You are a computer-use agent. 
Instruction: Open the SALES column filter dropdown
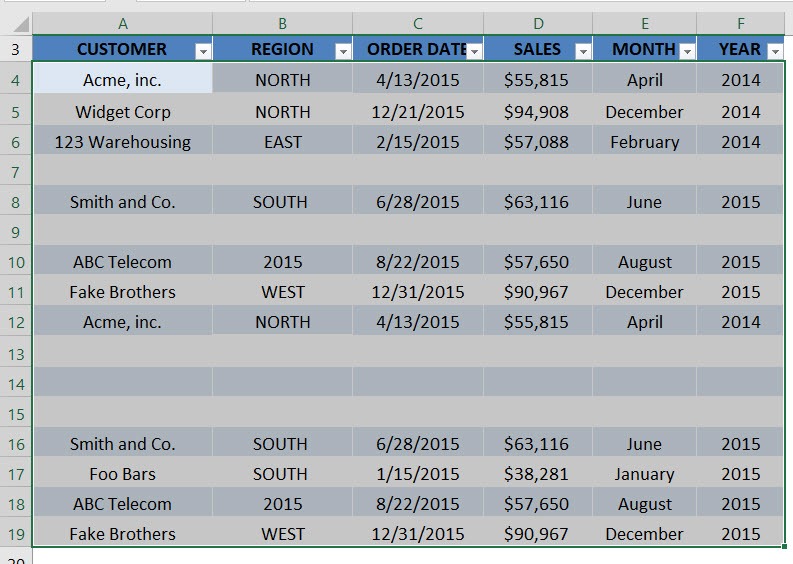(x=583, y=51)
